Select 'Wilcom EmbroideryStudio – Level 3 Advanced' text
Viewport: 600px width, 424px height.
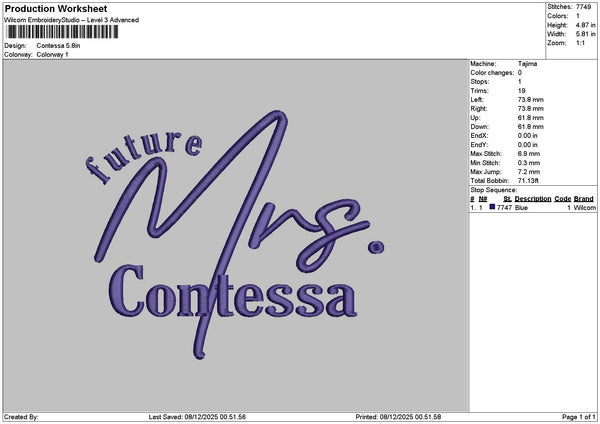72,20
